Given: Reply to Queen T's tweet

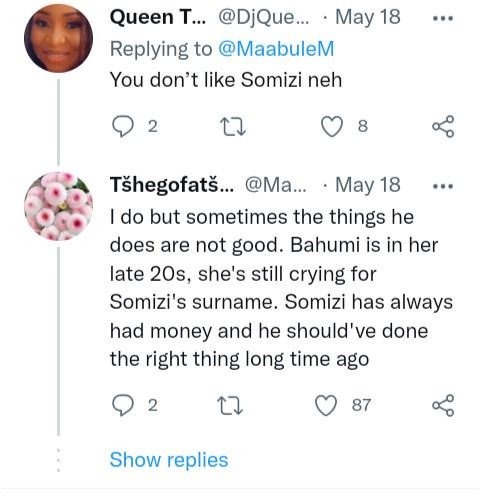Looking at the screenshot, I should [122, 126].
